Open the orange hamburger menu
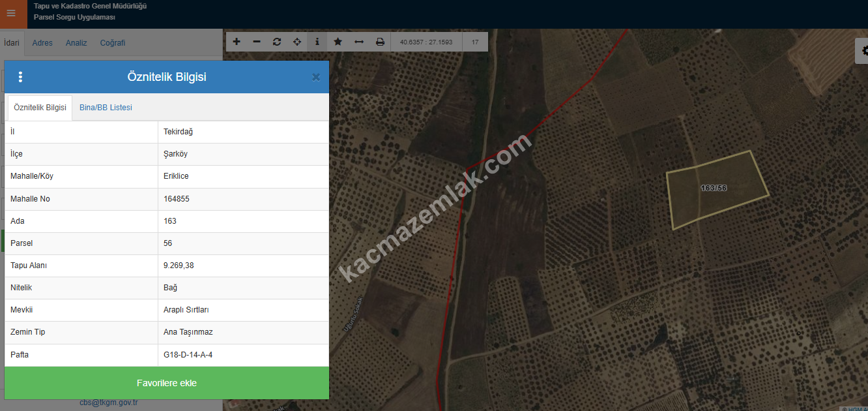This screenshot has width=868, height=411. 11,14
